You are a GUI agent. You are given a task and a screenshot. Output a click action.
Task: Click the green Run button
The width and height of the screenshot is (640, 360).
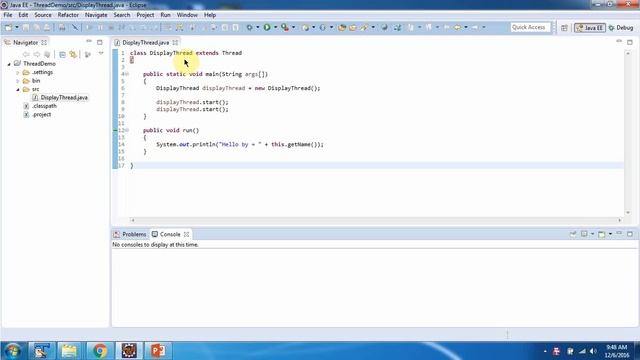[x=267, y=27]
